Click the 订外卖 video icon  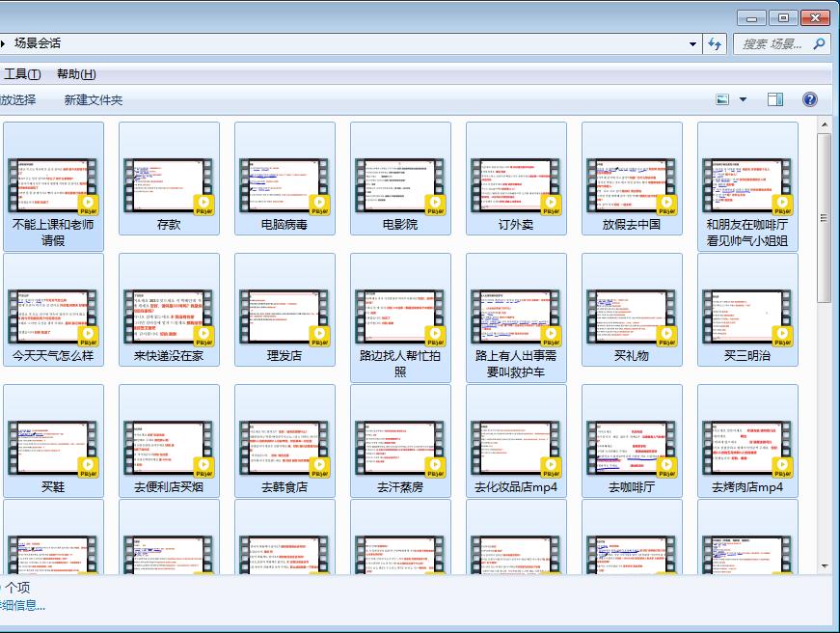(x=516, y=185)
